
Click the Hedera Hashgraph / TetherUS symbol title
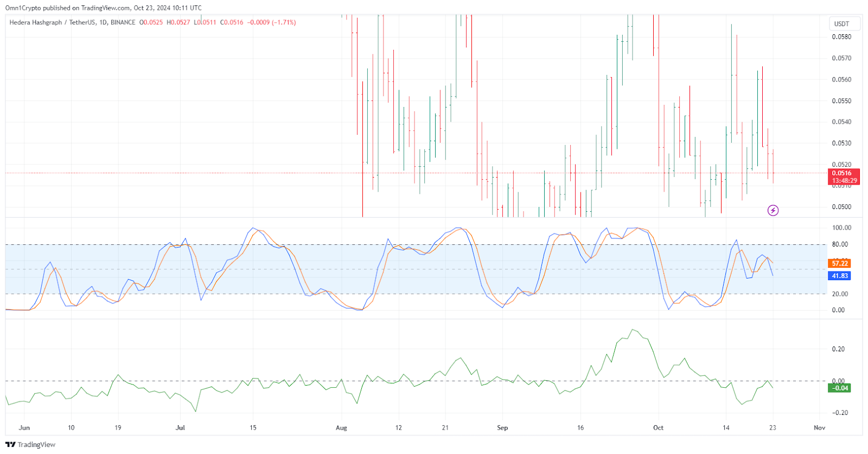[x=53, y=22]
